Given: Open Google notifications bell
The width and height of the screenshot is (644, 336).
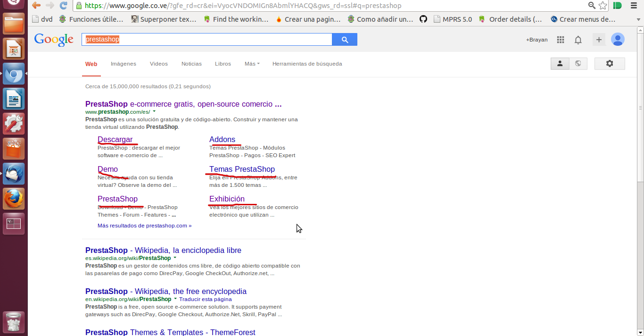Looking at the screenshot, I should 578,40.
